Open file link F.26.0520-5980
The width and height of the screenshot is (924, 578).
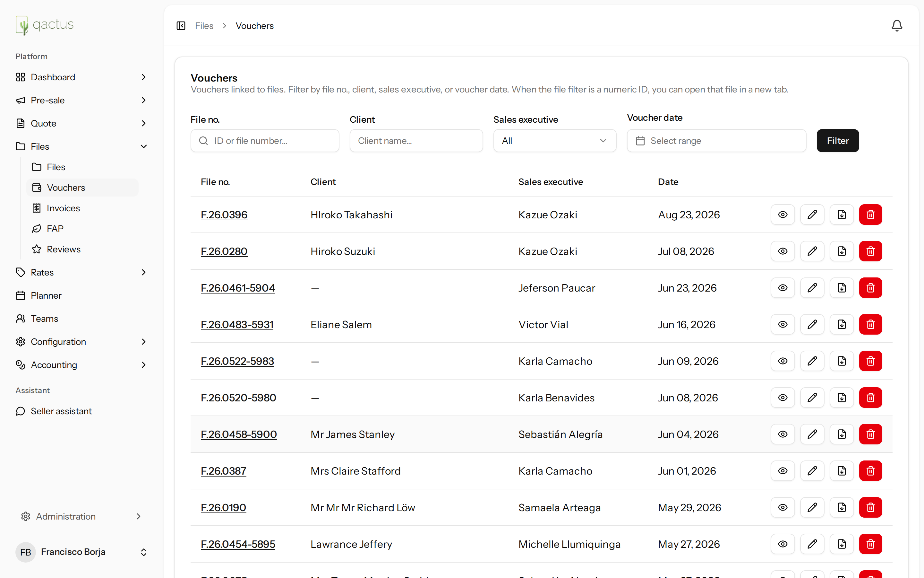[x=239, y=398]
